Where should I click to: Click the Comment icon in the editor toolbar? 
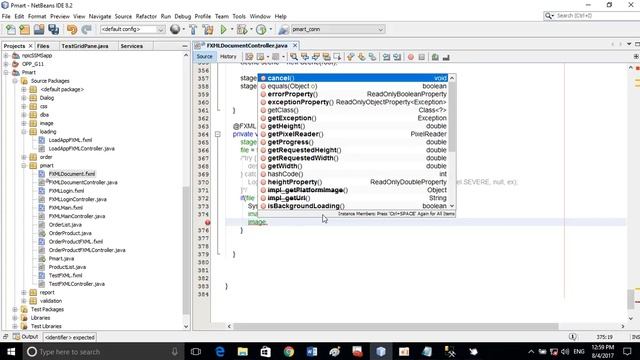435,57
